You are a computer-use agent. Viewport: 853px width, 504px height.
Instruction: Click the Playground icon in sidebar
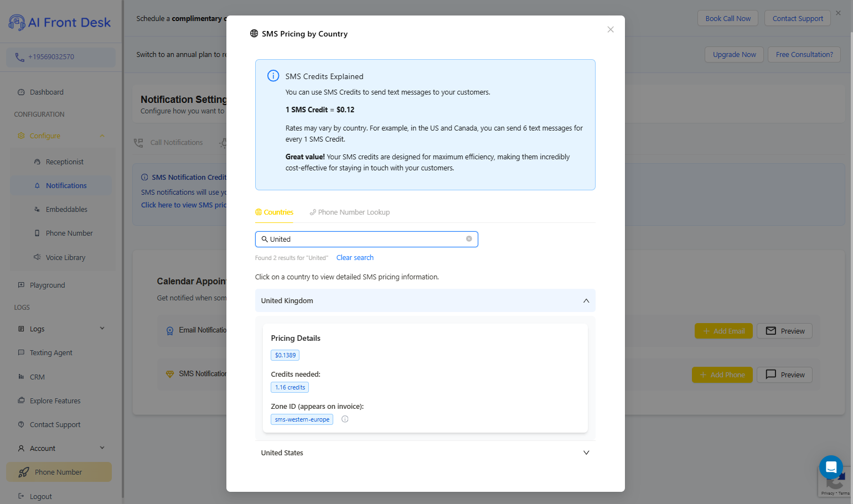21,285
